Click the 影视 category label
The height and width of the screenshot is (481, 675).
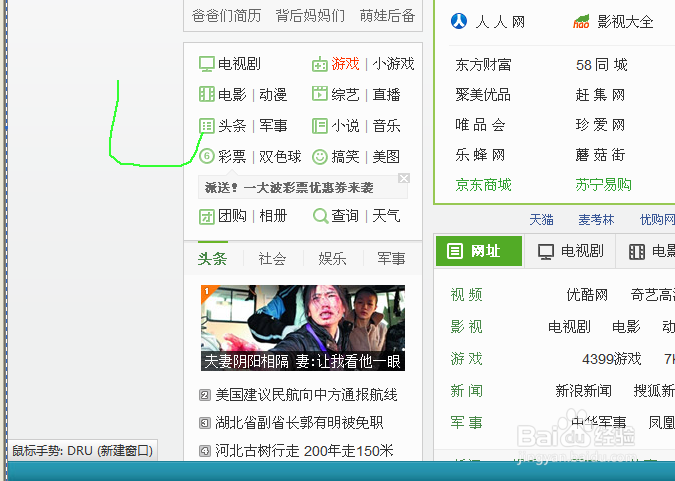tap(467, 327)
